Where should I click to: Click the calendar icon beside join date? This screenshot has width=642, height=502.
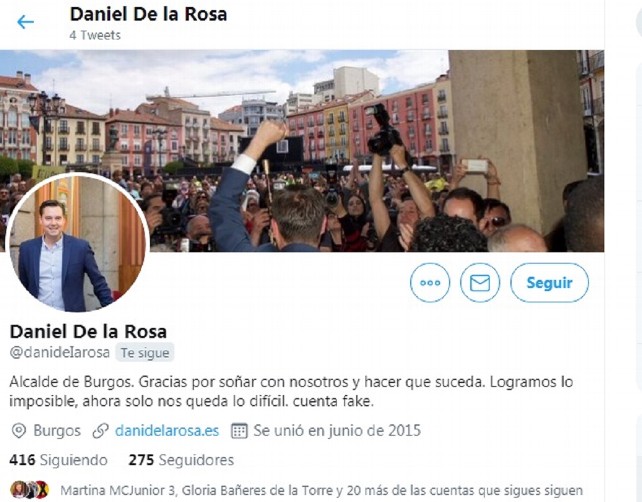pos(239,431)
